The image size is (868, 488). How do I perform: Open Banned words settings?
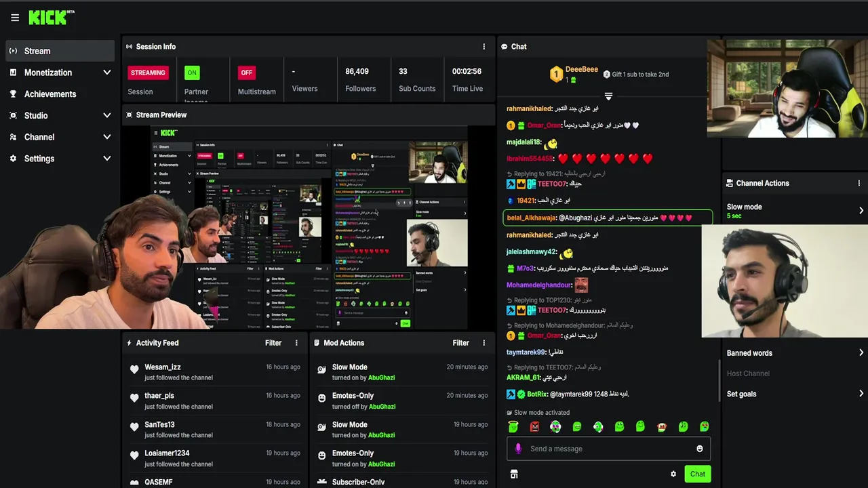tap(795, 353)
